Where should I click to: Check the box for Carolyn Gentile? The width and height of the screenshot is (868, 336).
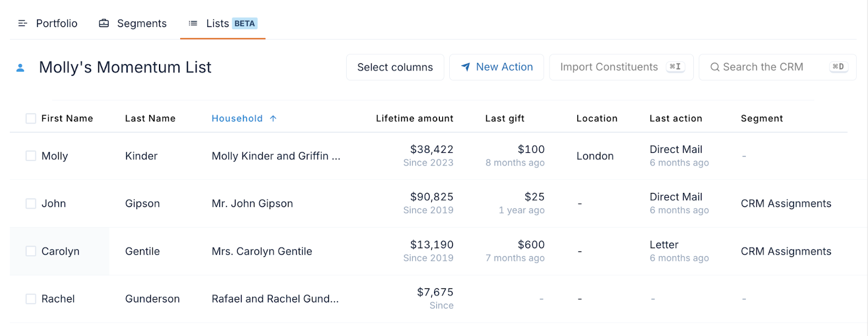[x=31, y=251]
